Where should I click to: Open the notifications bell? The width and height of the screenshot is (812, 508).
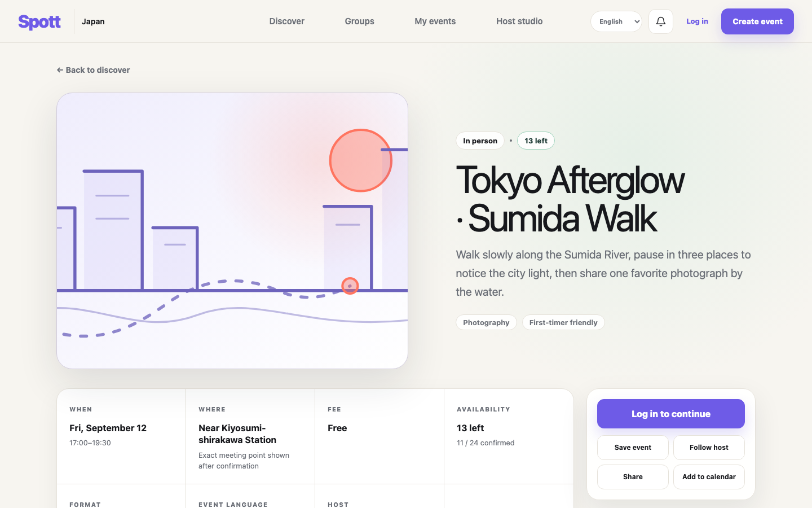pyautogui.click(x=661, y=21)
